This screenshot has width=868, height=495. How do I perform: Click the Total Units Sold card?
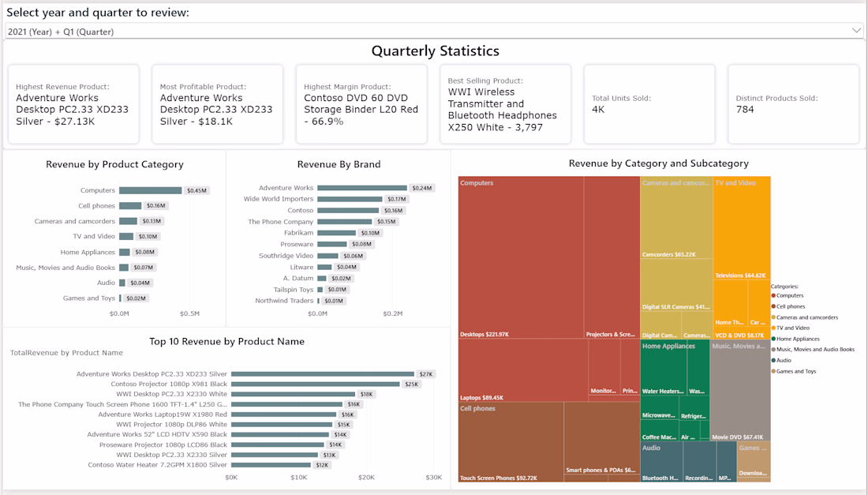649,104
